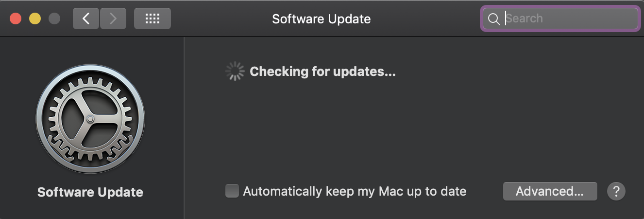Viewport: 644px width, 219px height.
Task: Enable the automatic update checkbox
Action: coord(232,191)
